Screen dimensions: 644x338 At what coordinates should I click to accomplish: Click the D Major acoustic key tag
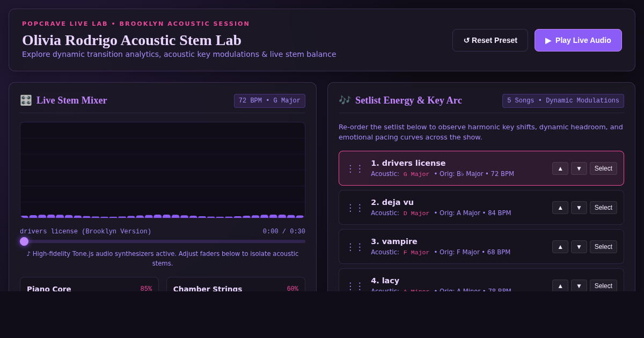click(416, 213)
